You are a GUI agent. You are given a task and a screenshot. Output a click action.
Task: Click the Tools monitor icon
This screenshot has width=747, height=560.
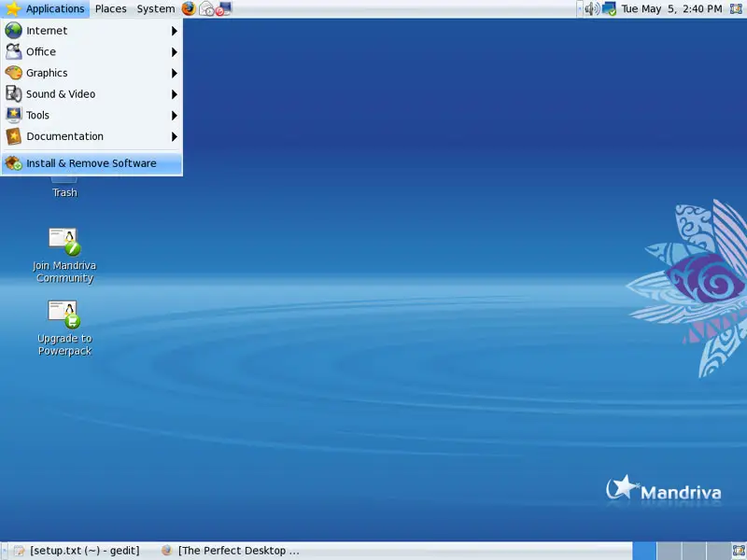point(13,115)
